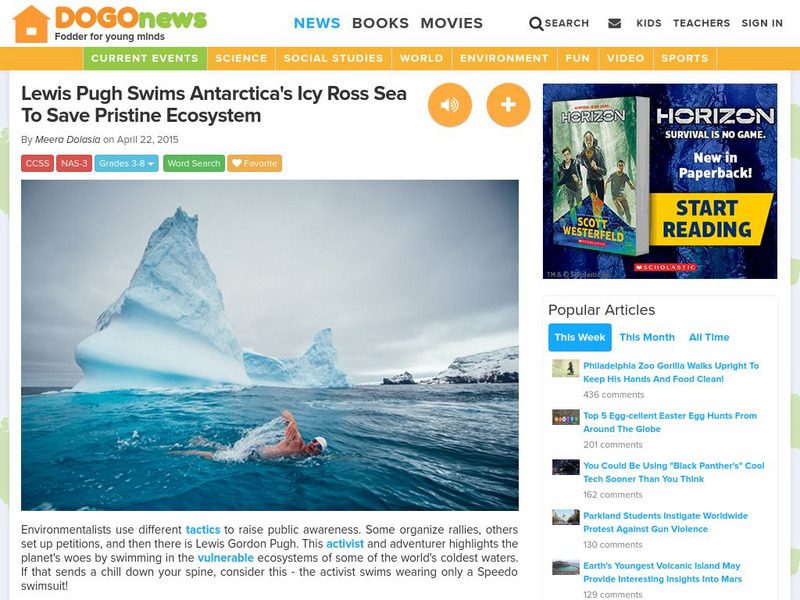Screen dimensions: 800x600
Task: Switch to the All Time tab
Action: [709, 337]
